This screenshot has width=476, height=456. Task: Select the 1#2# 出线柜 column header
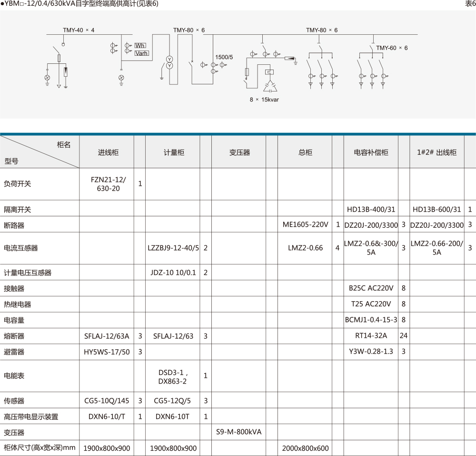436,152
